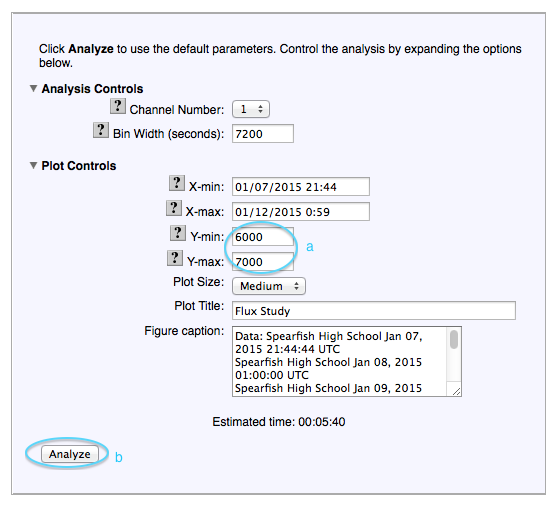Screen dimensions: 560x508
Task: Collapse the Plot Controls section
Action: point(34,165)
